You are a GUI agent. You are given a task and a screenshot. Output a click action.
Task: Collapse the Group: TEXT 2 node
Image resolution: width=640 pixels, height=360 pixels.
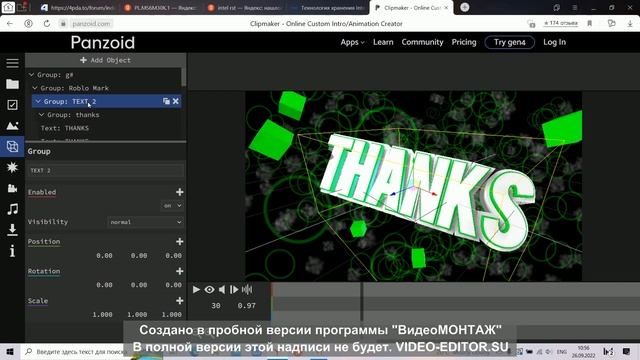[x=38, y=101]
